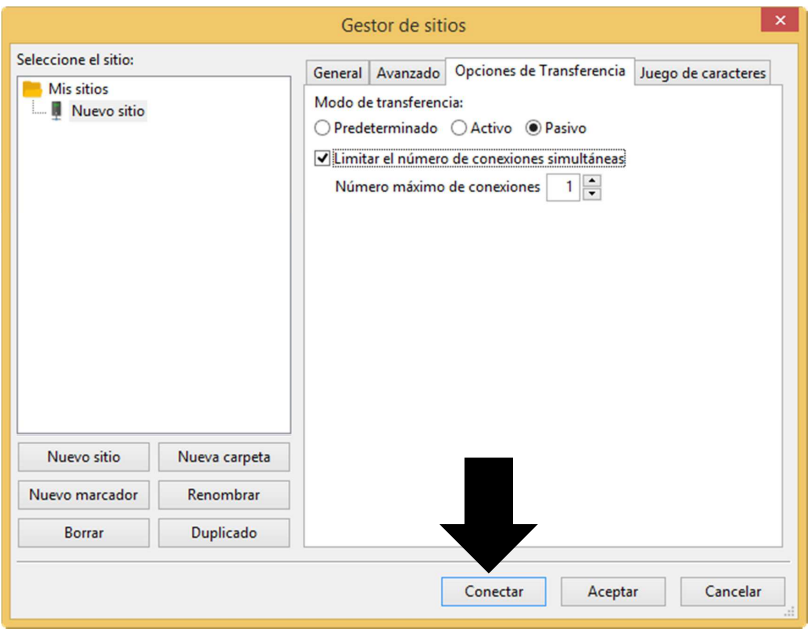Select the Pasivo radio button
This screenshot has height=635, width=810.
(x=533, y=128)
